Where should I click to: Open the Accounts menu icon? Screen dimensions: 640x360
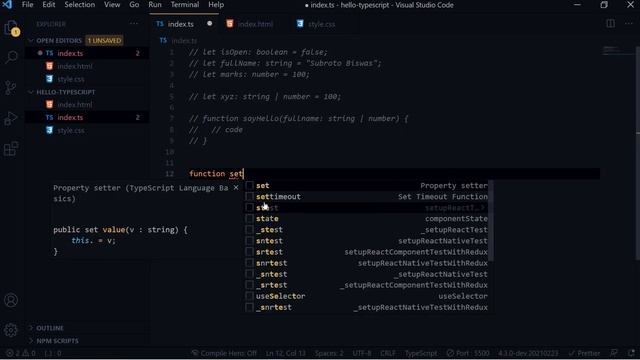coord(11,300)
